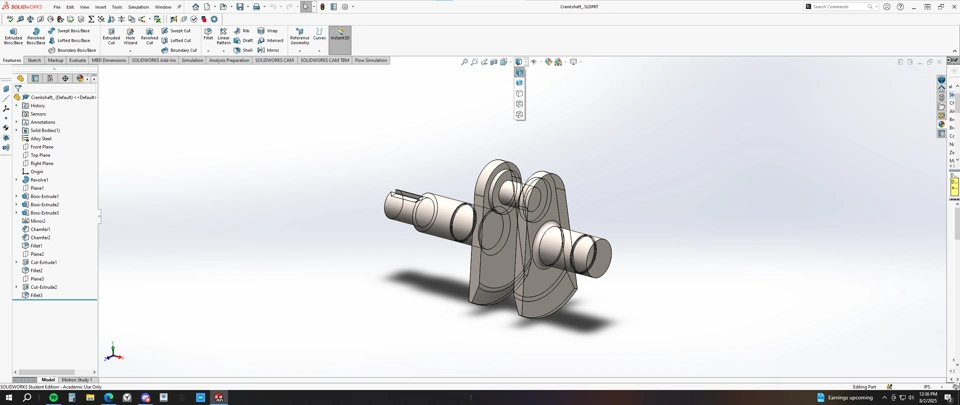Select the Shell tool
This screenshot has width=960, height=405.
[242, 50]
